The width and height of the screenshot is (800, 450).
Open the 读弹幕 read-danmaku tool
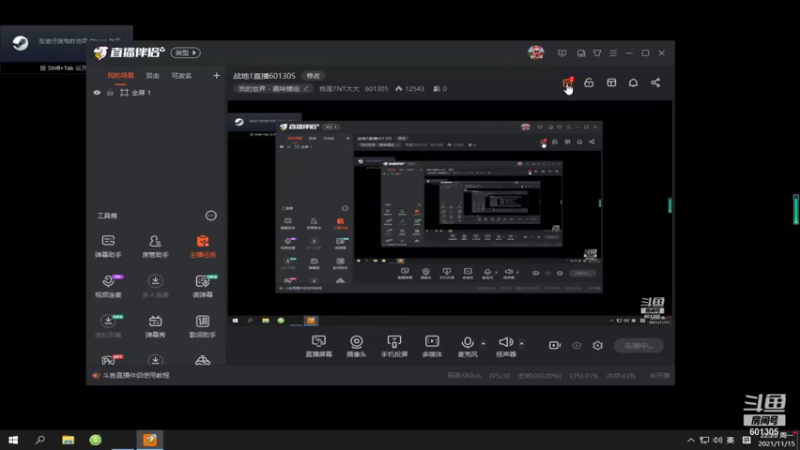tap(203, 286)
